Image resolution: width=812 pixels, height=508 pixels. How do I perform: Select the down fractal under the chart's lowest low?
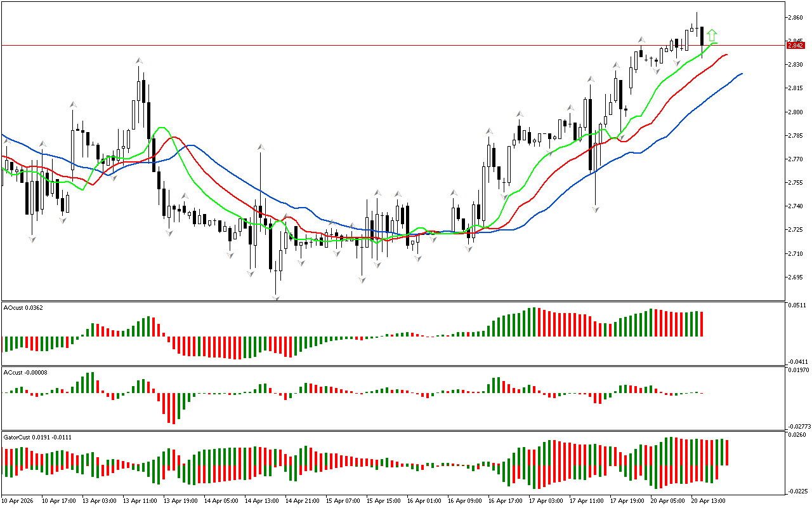[x=276, y=298]
